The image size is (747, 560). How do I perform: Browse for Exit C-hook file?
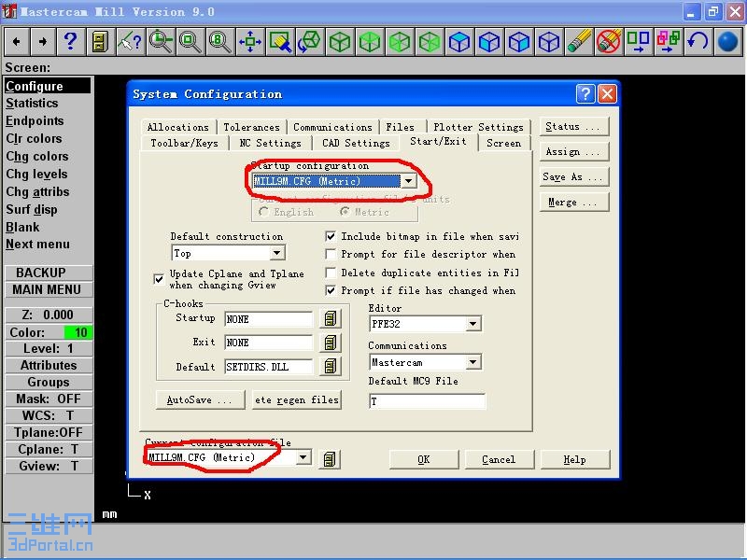tap(331, 343)
